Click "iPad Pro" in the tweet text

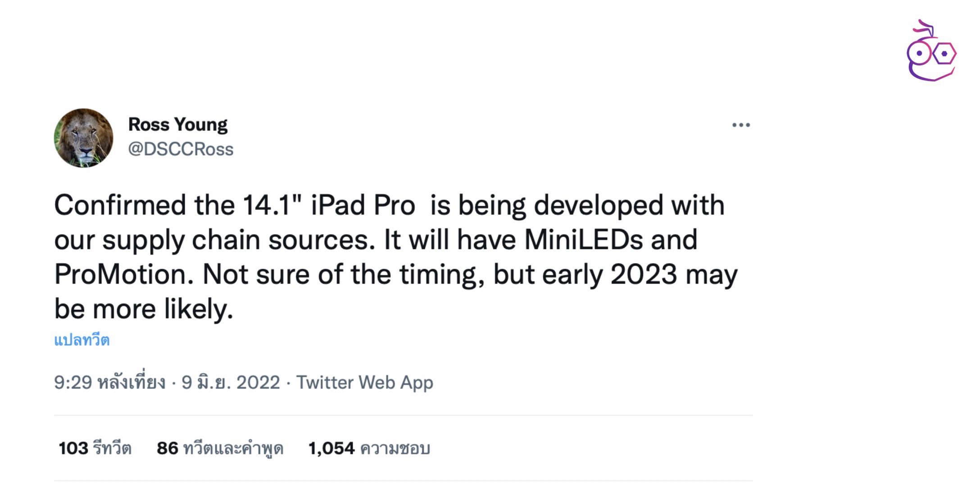click(363, 205)
